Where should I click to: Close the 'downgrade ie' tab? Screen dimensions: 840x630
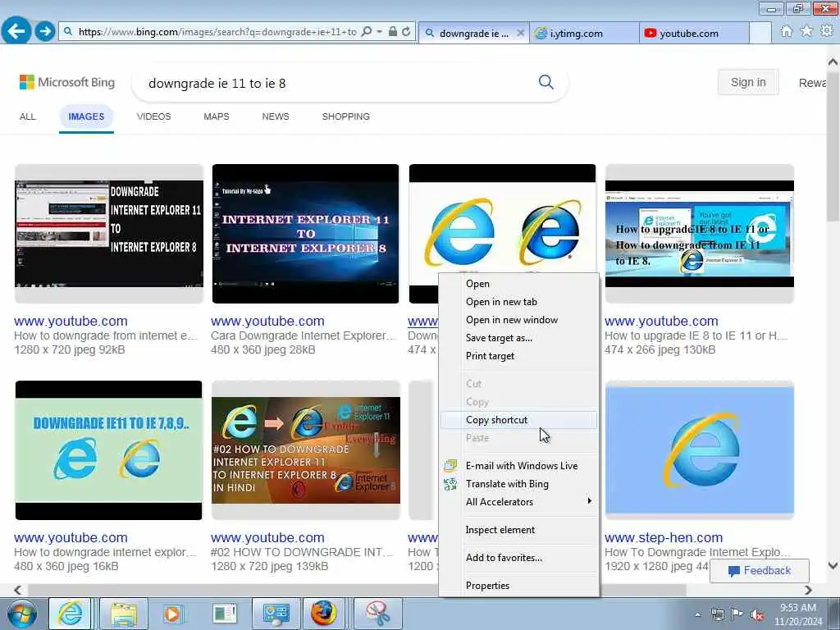520,33
